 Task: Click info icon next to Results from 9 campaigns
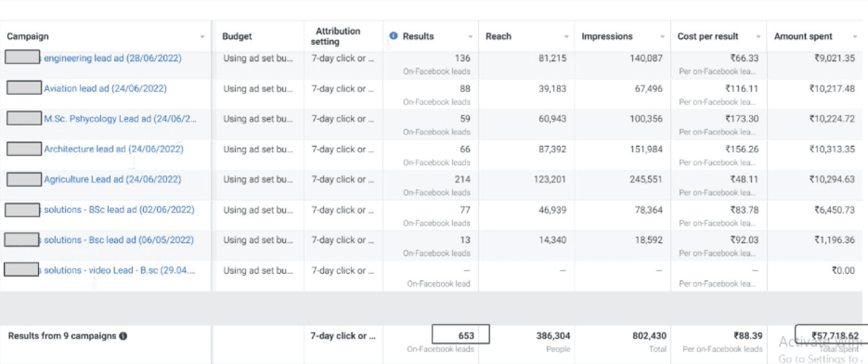coord(123,336)
